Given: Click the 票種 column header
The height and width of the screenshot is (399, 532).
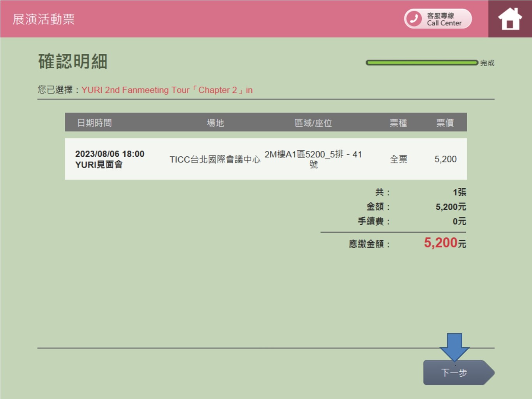Looking at the screenshot, I should tap(398, 123).
